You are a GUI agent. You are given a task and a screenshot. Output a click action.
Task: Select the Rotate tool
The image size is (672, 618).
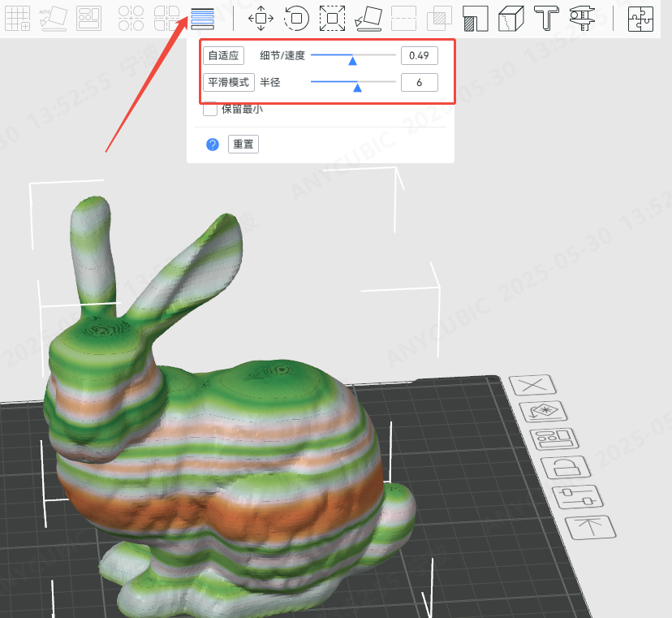(x=296, y=18)
